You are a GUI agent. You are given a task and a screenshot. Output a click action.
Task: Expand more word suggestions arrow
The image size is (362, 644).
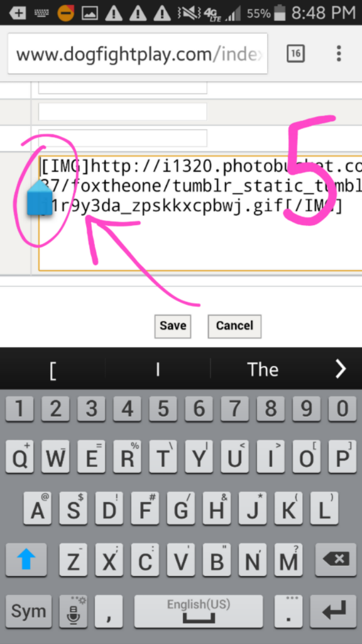pyautogui.click(x=341, y=369)
